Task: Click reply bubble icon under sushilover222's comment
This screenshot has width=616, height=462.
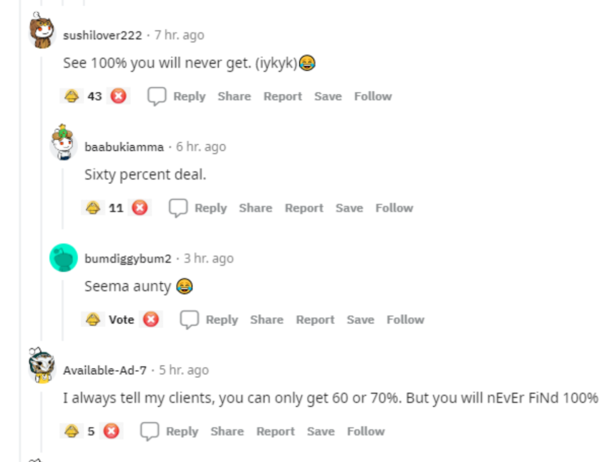Action: [x=157, y=96]
